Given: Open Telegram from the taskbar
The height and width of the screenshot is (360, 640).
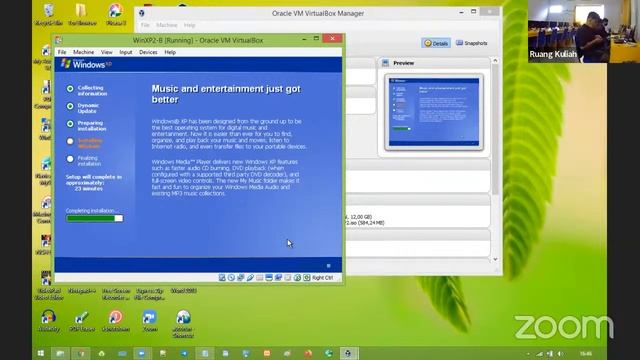Looking at the screenshot, I should pos(184,353).
